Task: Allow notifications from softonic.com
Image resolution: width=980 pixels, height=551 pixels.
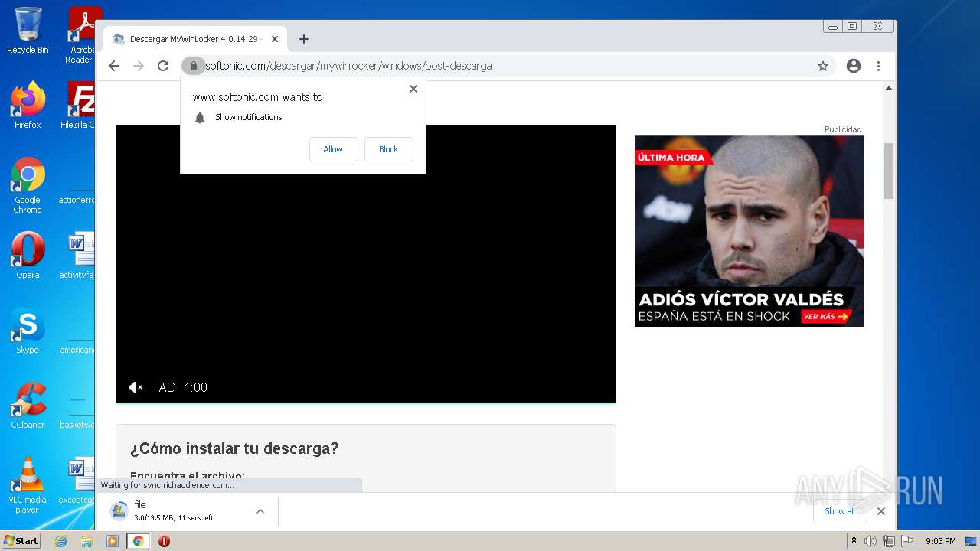Action: tap(333, 149)
